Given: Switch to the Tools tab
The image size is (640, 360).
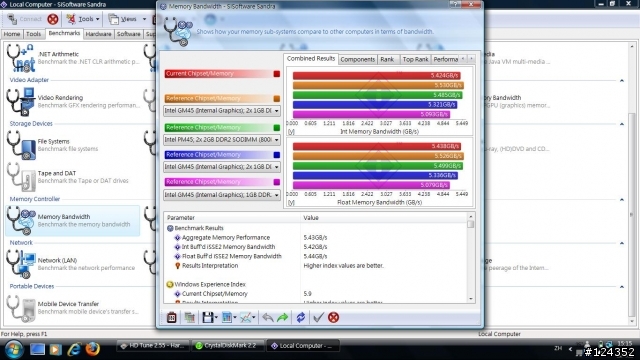Looking at the screenshot, I should pyautogui.click(x=33, y=34).
